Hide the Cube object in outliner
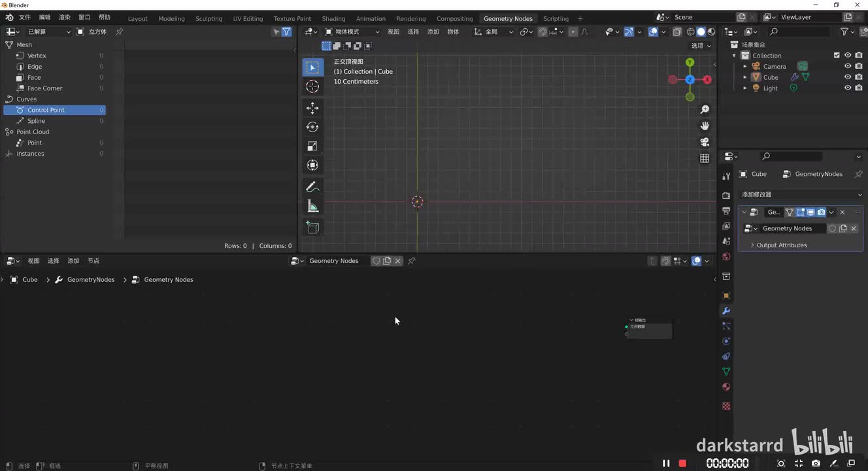 coord(848,77)
